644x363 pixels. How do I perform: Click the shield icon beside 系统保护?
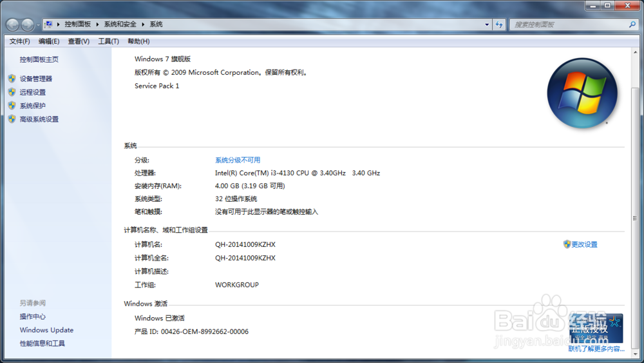coord(12,105)
